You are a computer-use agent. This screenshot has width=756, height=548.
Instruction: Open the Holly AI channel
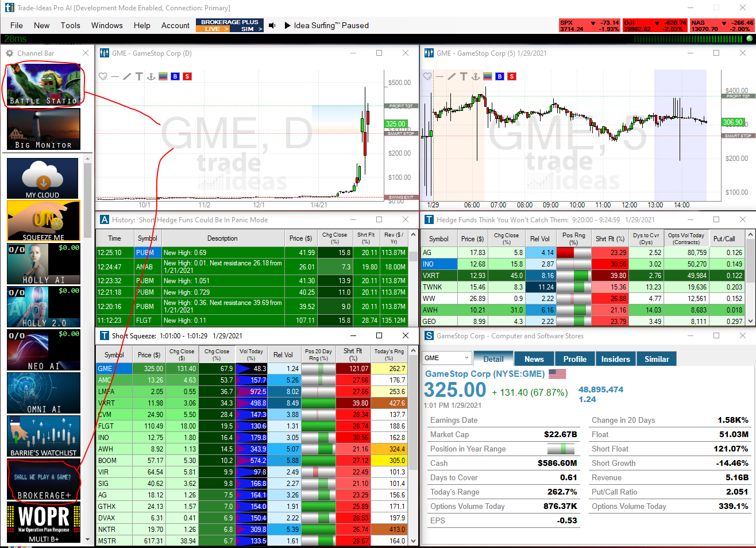(44, 264)
